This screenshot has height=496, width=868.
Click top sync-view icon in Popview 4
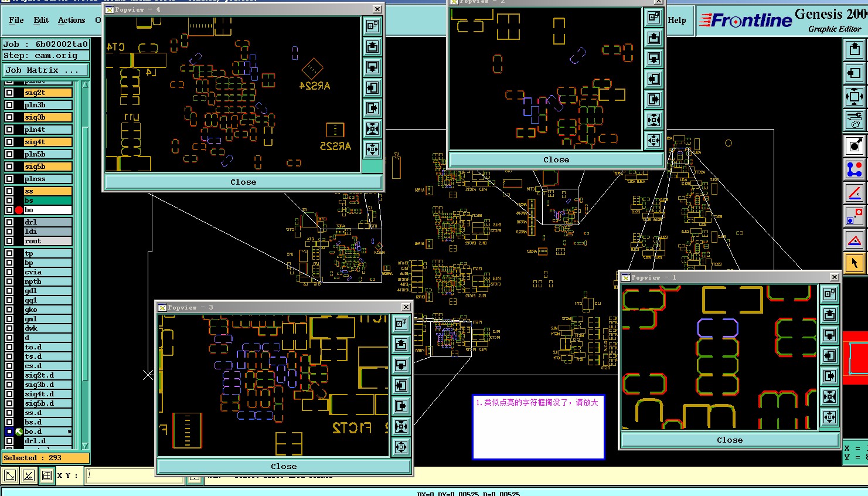[373, 26]
